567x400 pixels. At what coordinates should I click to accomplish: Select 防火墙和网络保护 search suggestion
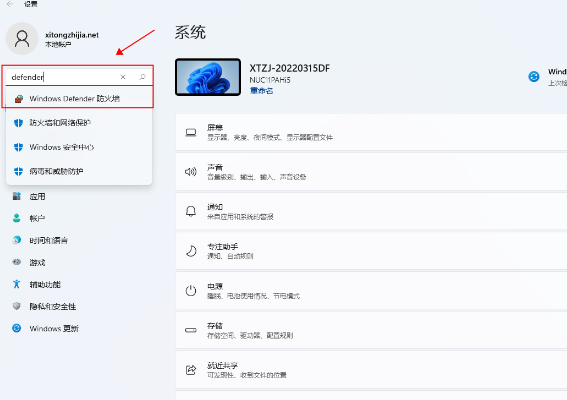click(x=79, y=123)
